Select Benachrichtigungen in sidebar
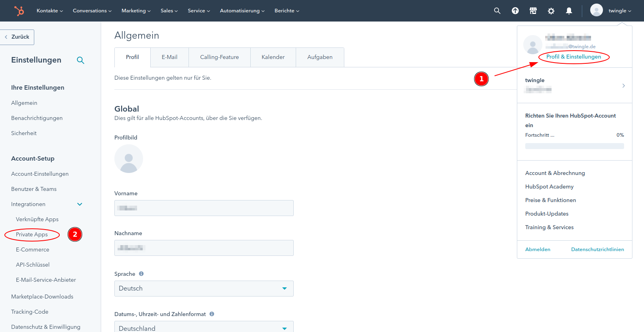Image resolution: width=644 pixels, height=332 pixels. pos(37,118)
